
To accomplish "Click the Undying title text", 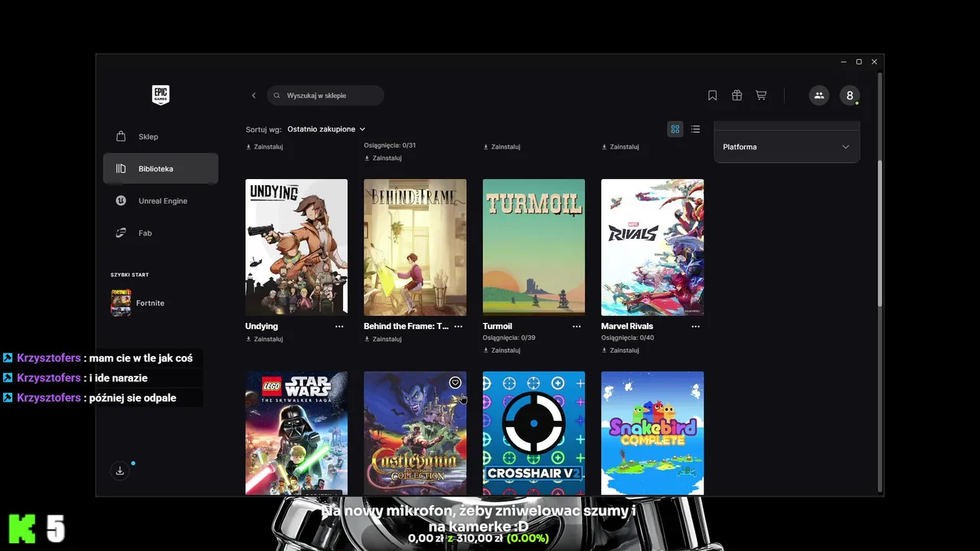I will click(262, 326).
